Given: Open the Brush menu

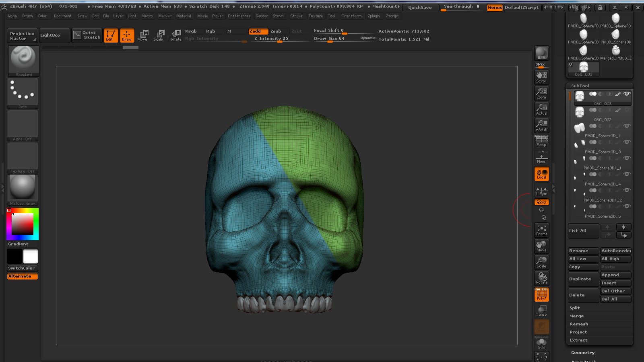Looking at the screenshot, I should pyautogui.click(x=27, y=16).
